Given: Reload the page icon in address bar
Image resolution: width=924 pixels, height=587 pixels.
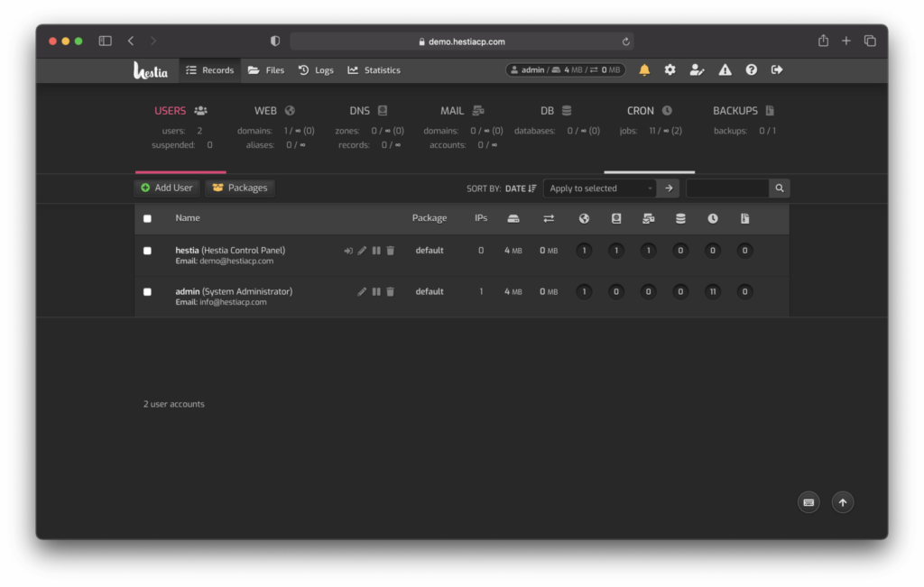Looking at the screenshot, I should [x=626, y=41].
